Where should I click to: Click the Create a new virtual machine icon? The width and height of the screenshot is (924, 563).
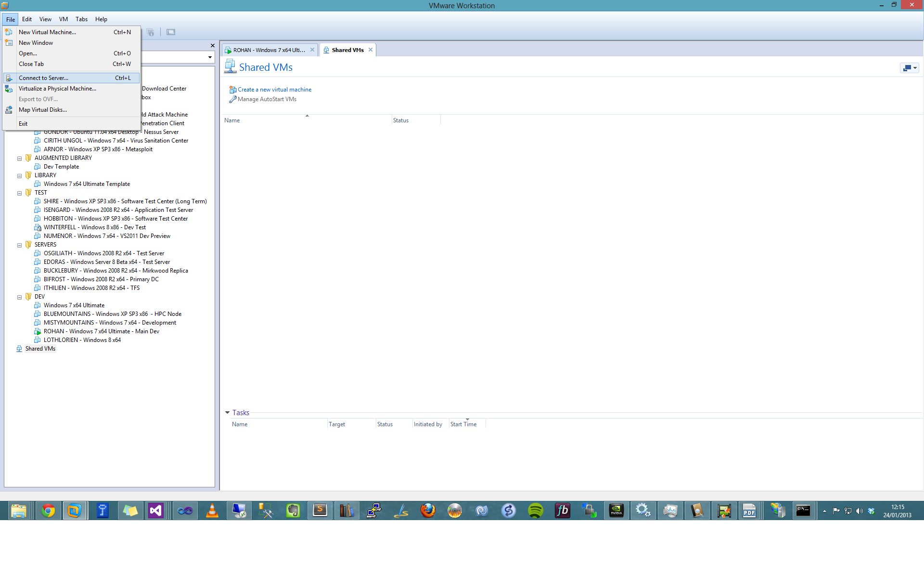[233, 89]
